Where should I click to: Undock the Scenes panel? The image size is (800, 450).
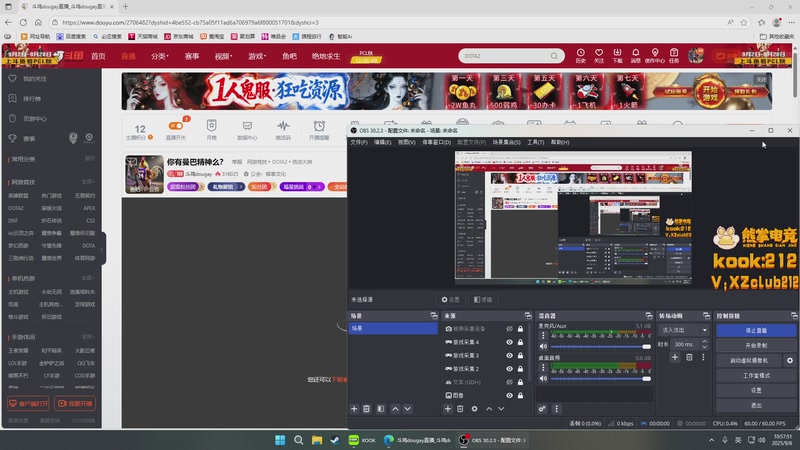pos(434,316)
